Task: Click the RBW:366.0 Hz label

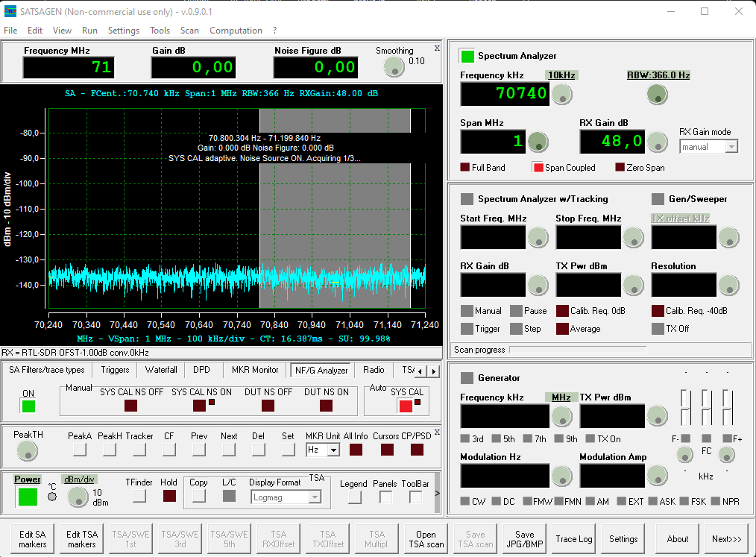Action: [x=658, y=75]
